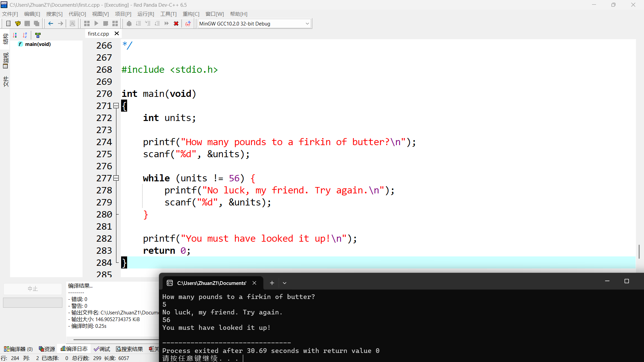Collapse the while loop fold at line 277
644x362 pixels.
tap(116, 178)
